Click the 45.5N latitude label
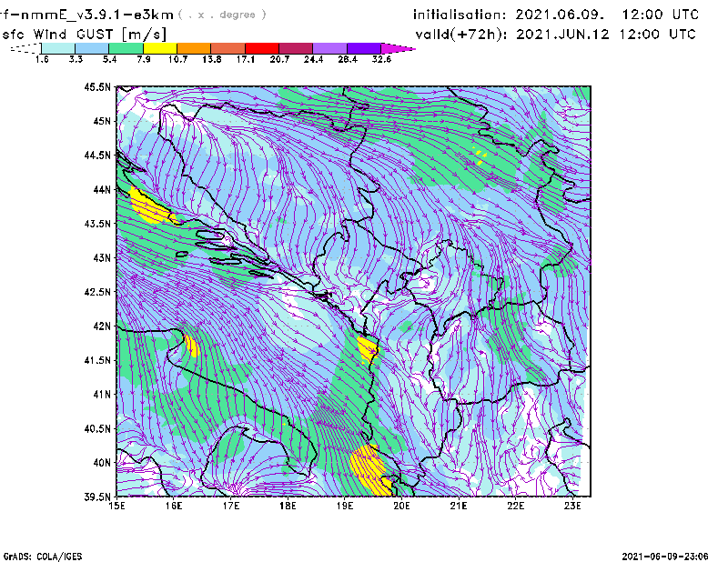The height and width of the screenshot is (562, 728). [97, 86]
